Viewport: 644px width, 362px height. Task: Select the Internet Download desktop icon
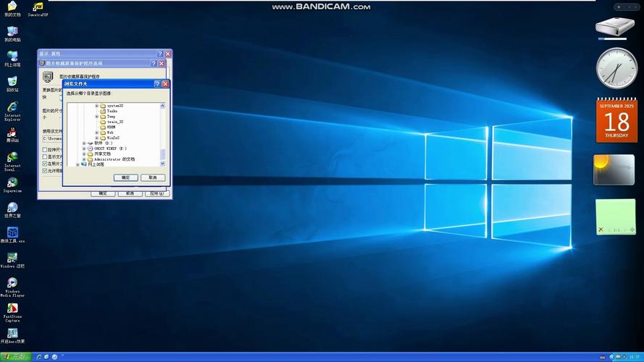(x=12, y=161)
